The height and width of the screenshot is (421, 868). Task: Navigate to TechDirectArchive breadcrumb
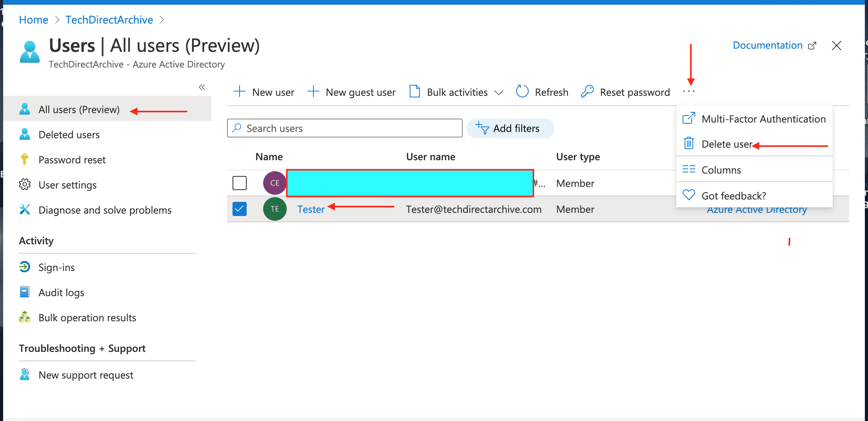point(109,20)
